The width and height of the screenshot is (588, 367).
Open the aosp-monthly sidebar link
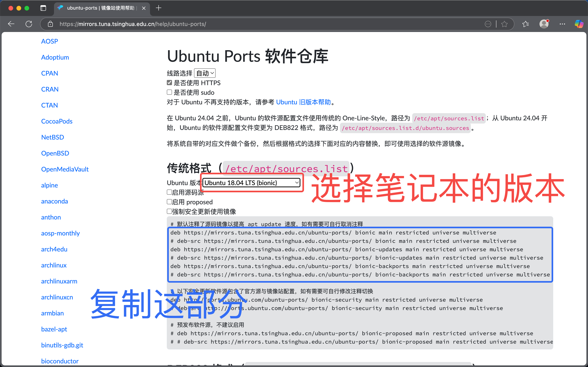[x=60, y=233]
